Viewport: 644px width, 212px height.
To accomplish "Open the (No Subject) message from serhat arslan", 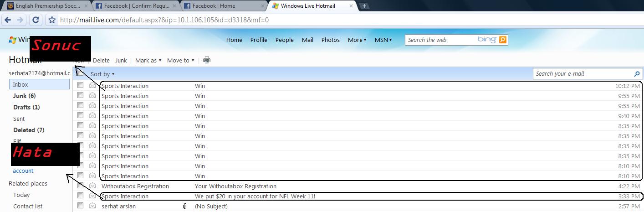I will tap(211, 206).
